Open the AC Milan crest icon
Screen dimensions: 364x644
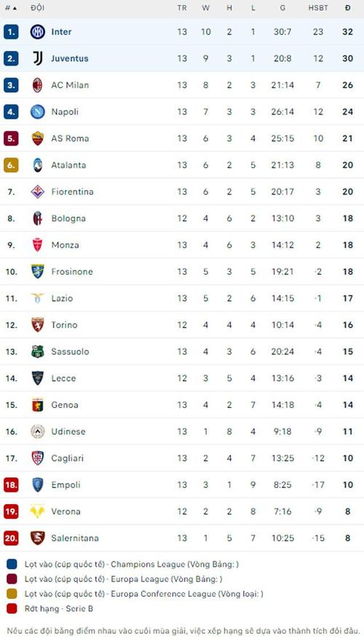click(38, 85)
